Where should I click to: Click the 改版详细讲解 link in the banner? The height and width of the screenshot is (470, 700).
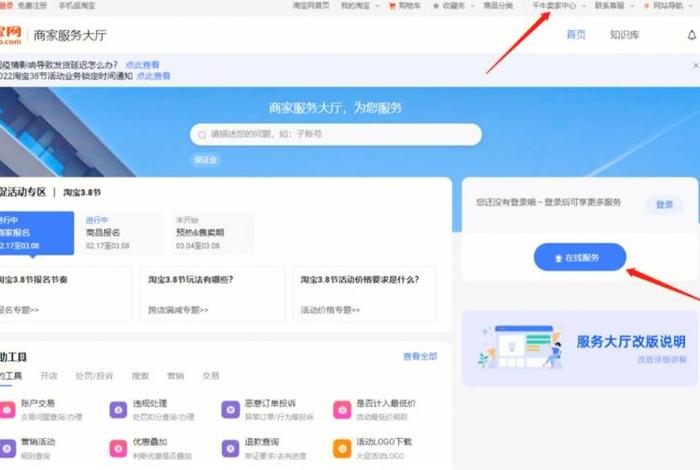coord(662,359)
